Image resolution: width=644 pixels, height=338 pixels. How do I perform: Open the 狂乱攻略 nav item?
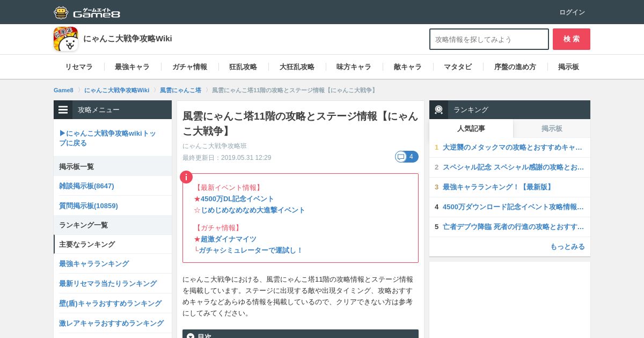point(243,67)
